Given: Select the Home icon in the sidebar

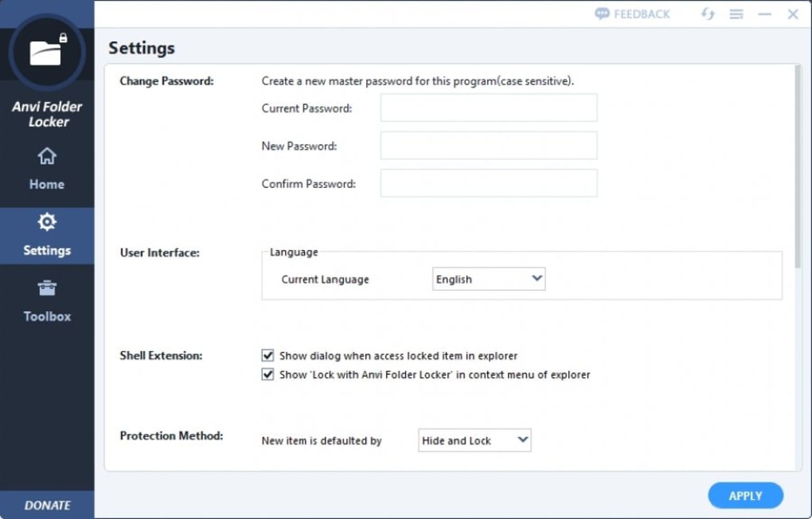Looking at the screenshot, I should (46, 158).
